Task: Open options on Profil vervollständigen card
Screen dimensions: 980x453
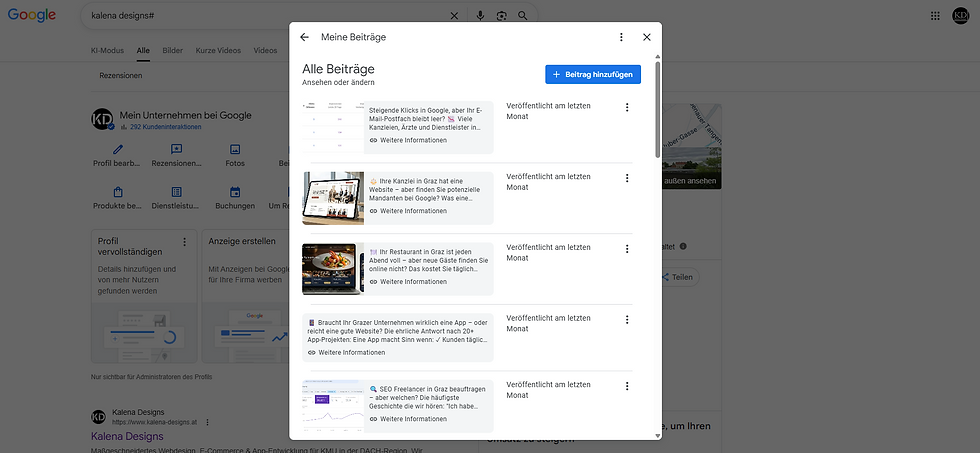Action: pyautogui.click(x=184, y=242)
